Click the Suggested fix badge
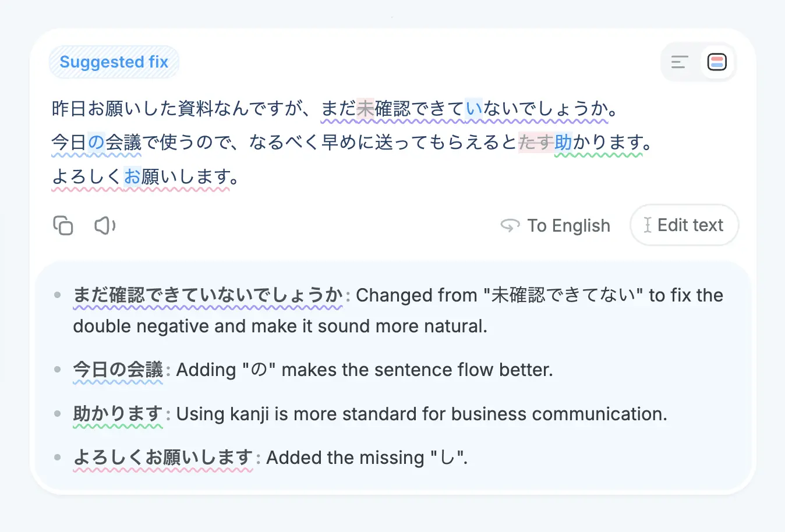The image size is (785, 532). click(x=114, y=62)
